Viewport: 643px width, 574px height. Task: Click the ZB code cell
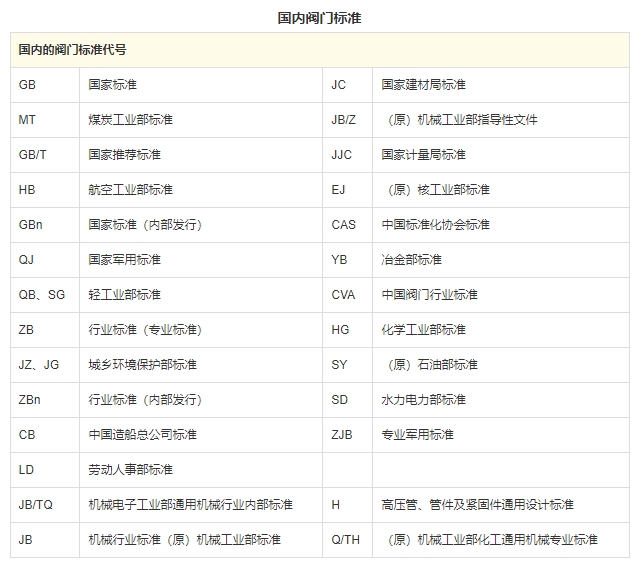coord(45,330)
